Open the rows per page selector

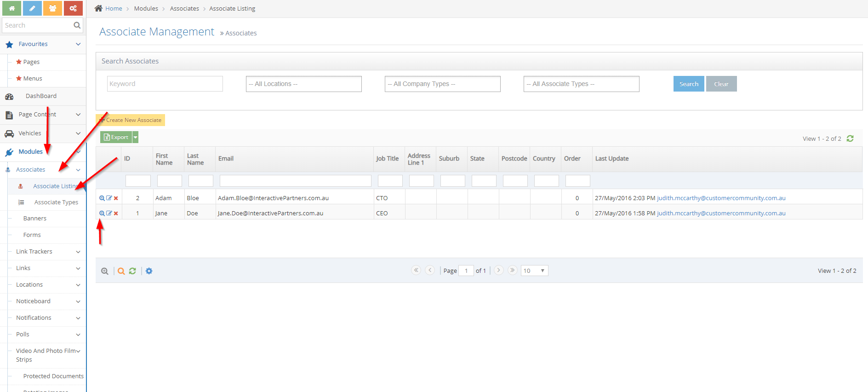click(534, 271)
